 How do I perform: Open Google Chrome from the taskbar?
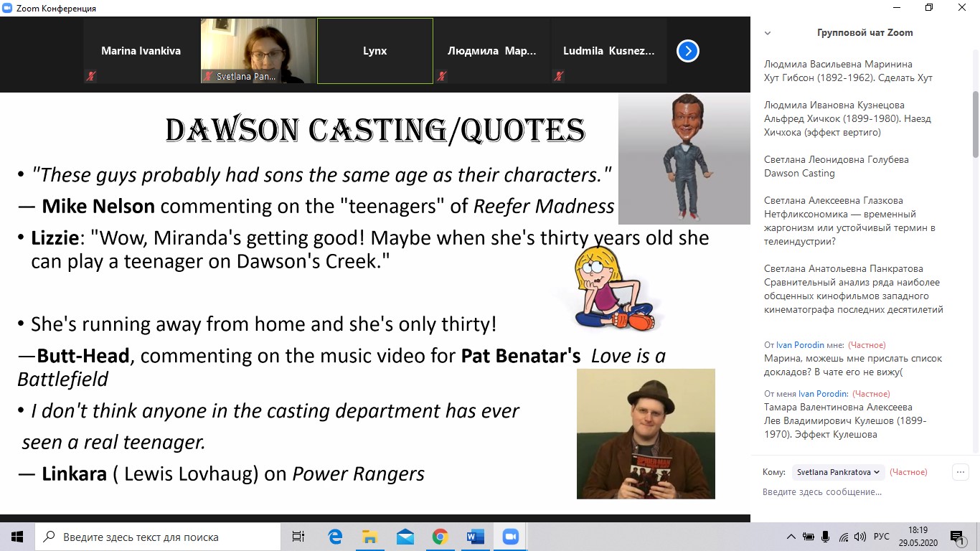pos(440,537)
